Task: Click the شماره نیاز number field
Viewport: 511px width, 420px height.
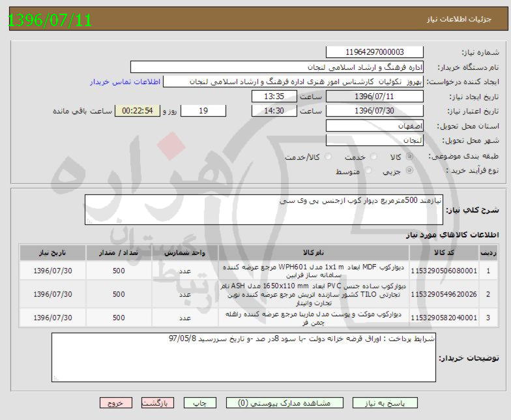Action: (374, 52)
